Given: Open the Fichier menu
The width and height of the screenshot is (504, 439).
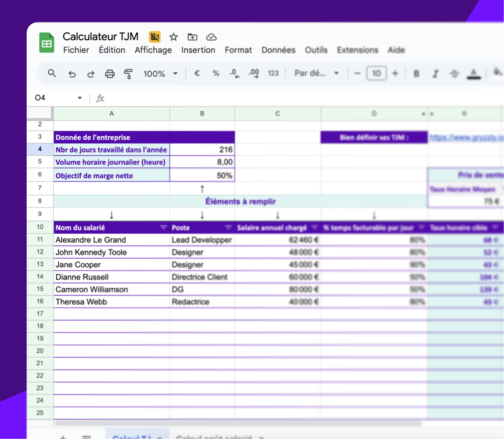Looking at the screenshot, I should [76, 50].
